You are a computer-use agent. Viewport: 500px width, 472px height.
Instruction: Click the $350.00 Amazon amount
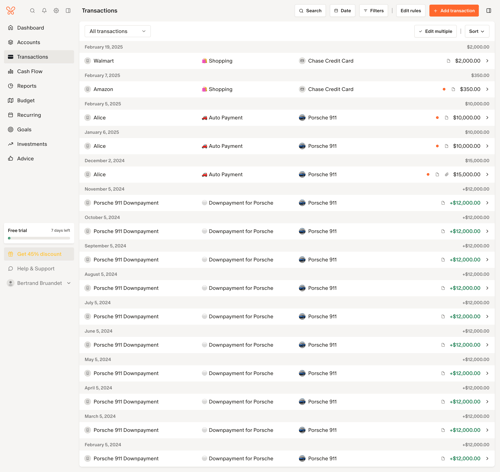click(470, 89)
